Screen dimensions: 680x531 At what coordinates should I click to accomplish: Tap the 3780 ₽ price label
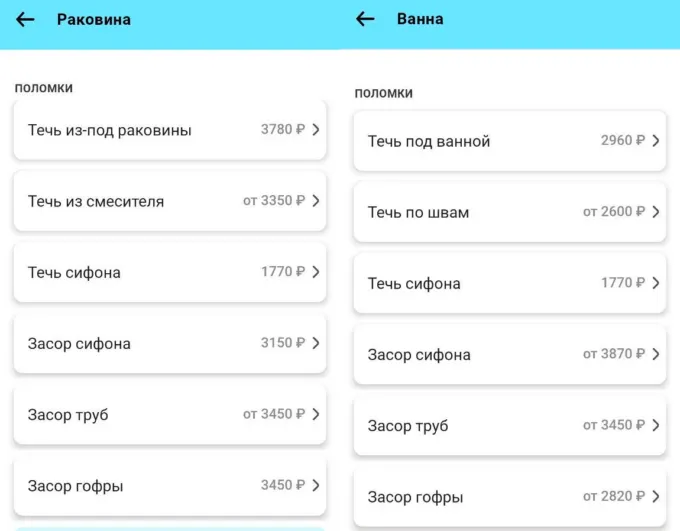[282, 130]
